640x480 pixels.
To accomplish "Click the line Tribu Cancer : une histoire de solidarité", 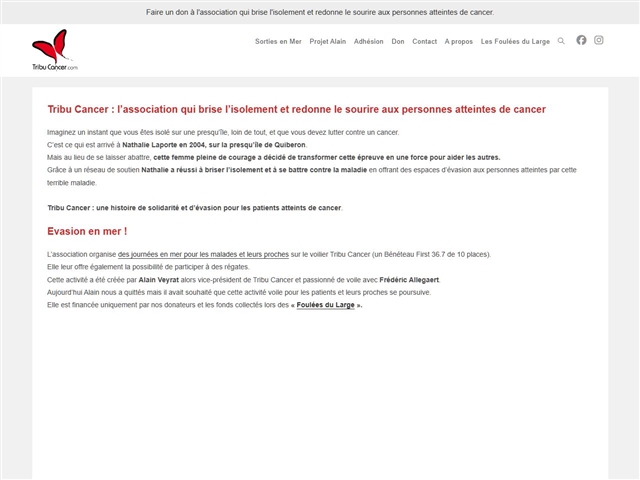I will [195, 208].
